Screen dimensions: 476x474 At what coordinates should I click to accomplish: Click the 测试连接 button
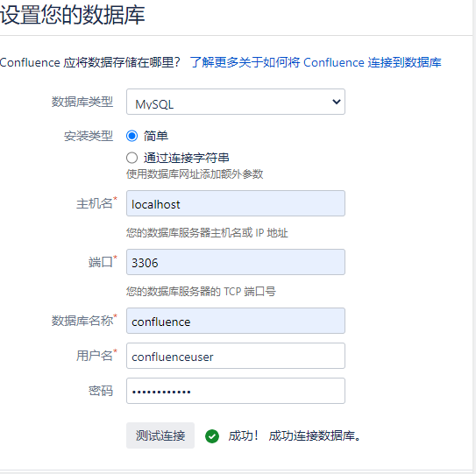(160, 435)
